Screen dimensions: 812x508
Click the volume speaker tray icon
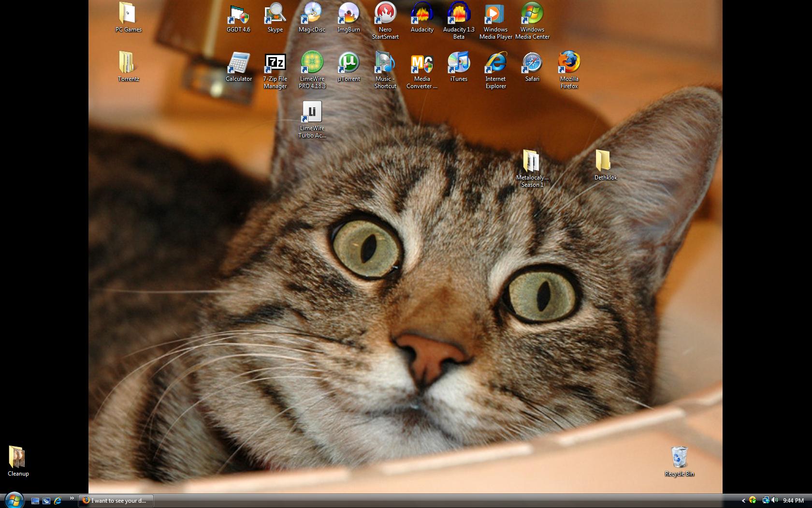tap(774, 500)
